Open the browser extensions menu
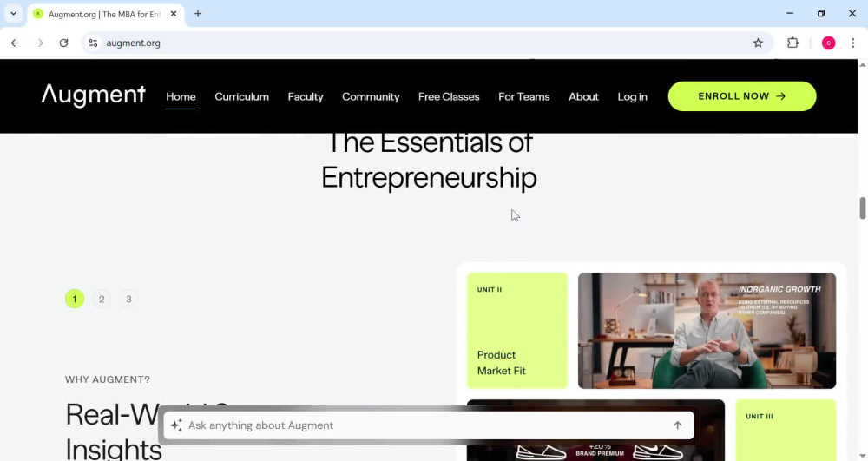The width and height of the screenshot is (868, 461). [x=792, y=43]
